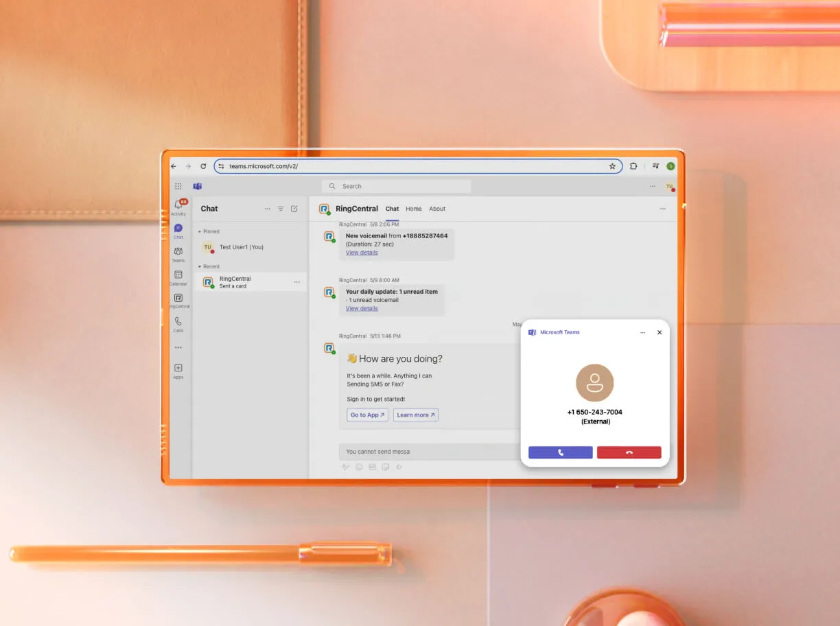The height and width of the screenshot is (626, 840).
Task: Reload the page with the browser refresh icon
Action: point(202,166)
